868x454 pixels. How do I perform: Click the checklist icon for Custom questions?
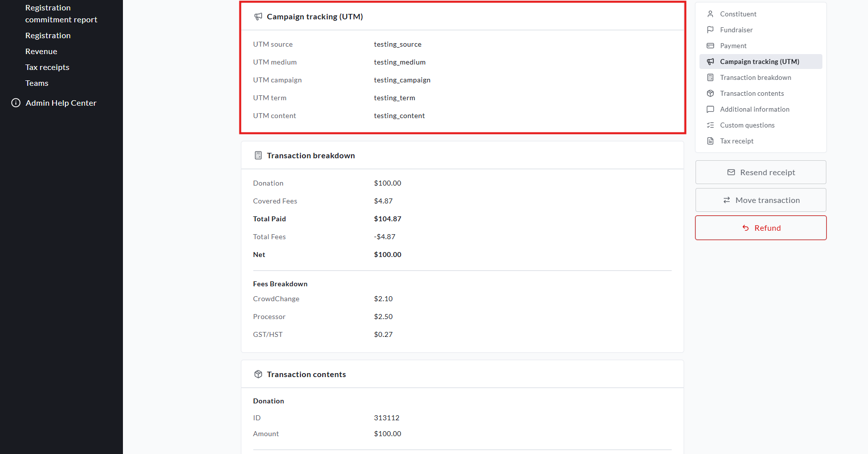point(710,125)
